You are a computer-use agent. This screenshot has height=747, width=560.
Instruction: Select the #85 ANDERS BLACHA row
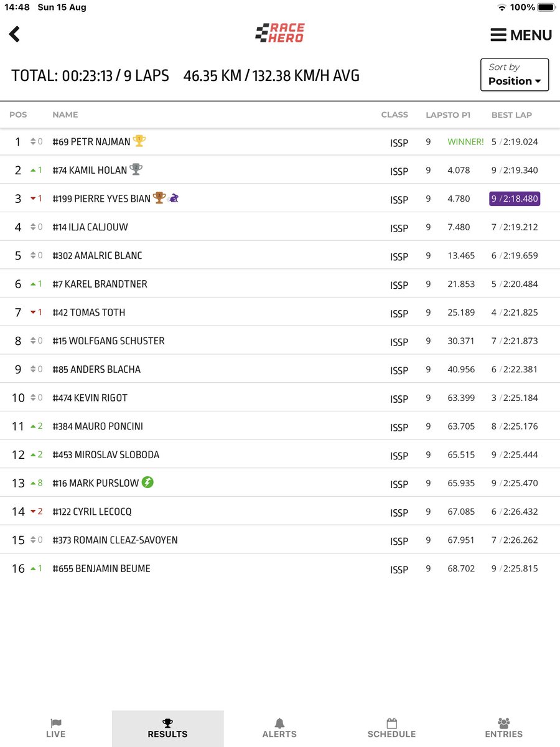[280, 369]
